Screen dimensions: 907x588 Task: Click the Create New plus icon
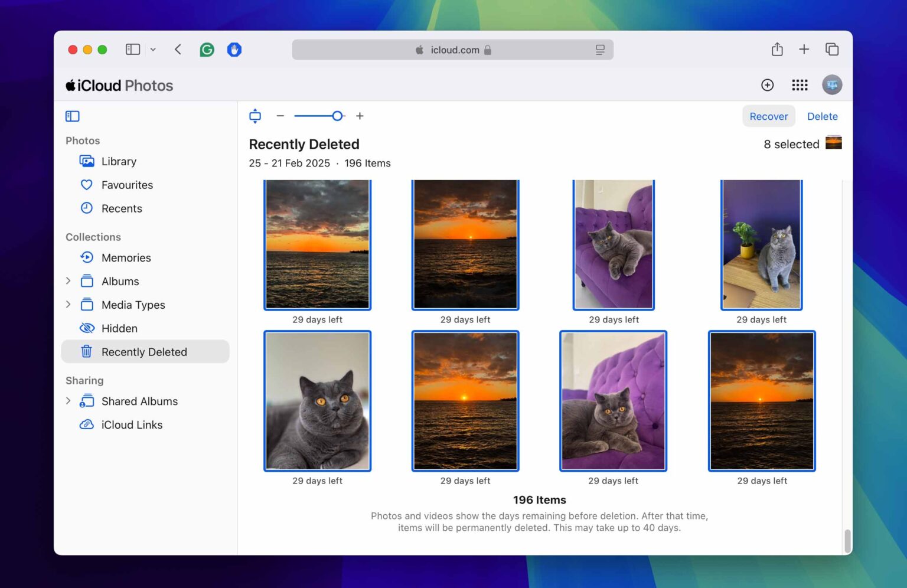click(767, 85)
